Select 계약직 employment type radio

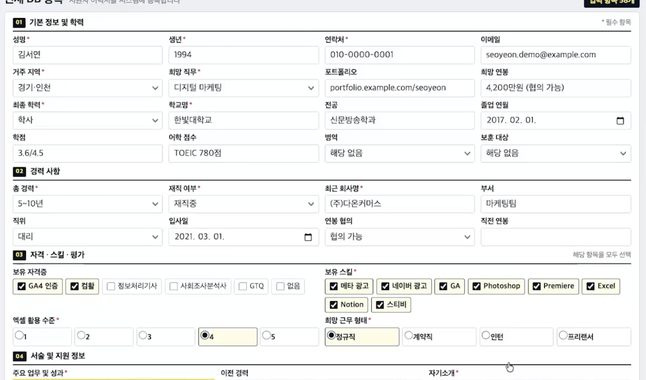(x=408, y=335)
